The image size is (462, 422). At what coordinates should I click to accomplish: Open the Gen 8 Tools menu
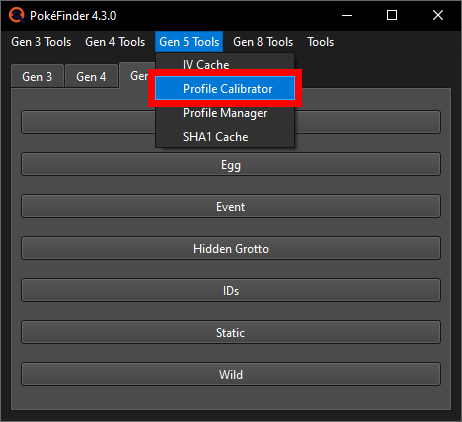[263, 42]
